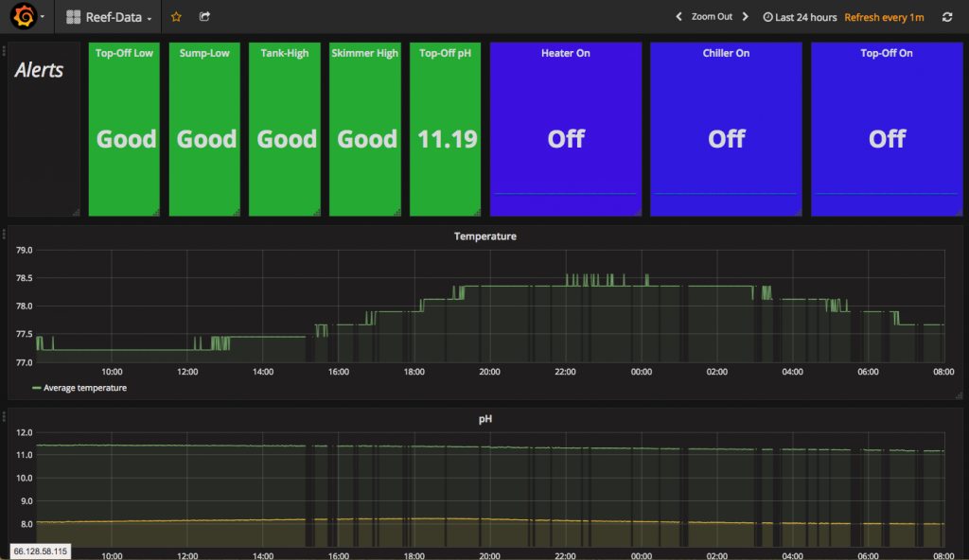
Task: Click the Zoom Out time button
Action: pos(712,17)
